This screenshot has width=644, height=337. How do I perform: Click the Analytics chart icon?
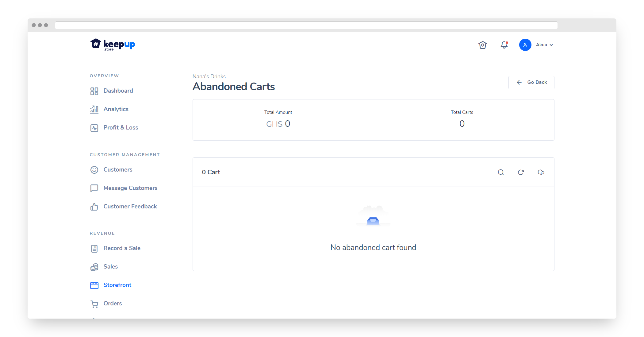94,109
